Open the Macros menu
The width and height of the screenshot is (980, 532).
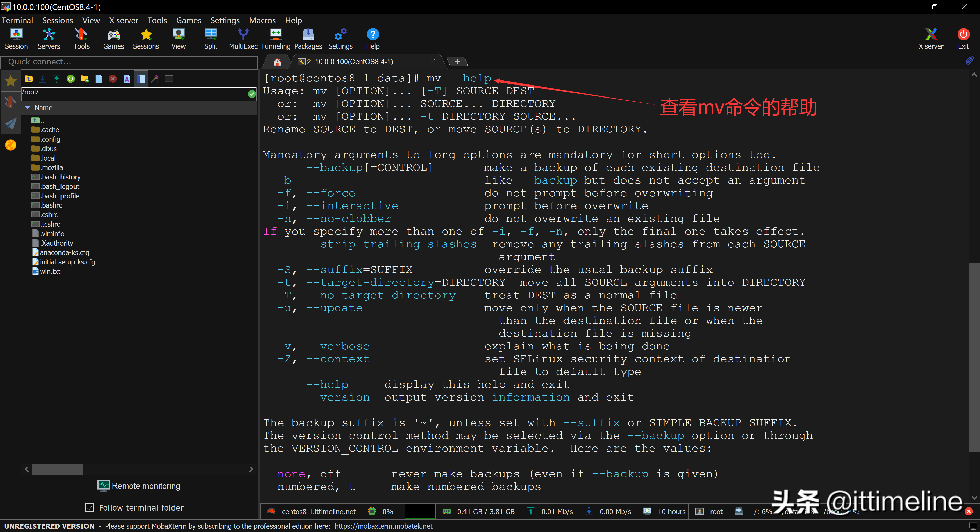pos(262,20)
